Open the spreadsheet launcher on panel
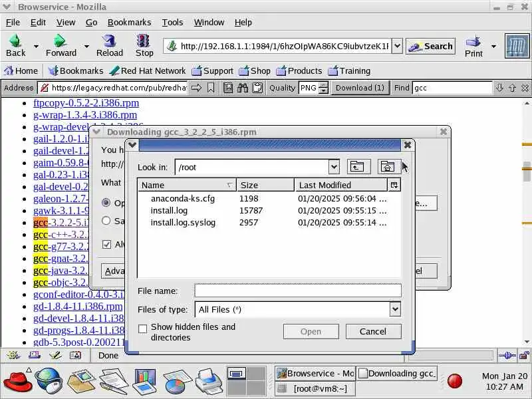This screenshot has width=532, height=399. pyautogui.click(x=177, y=381)
